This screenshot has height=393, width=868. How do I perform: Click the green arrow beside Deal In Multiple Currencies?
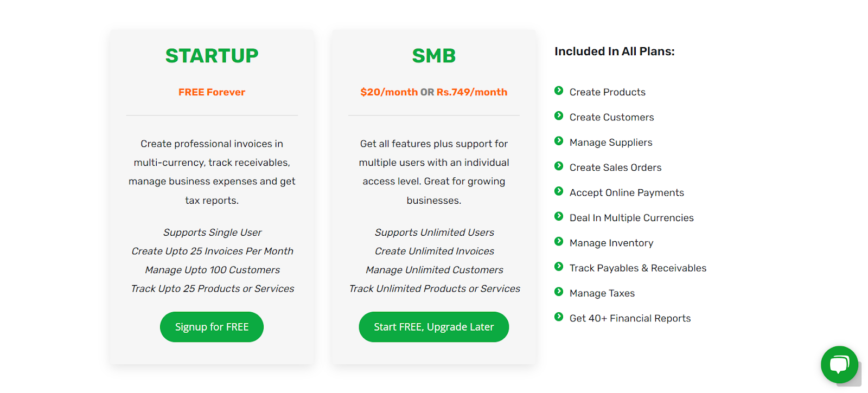coord(558,217)
